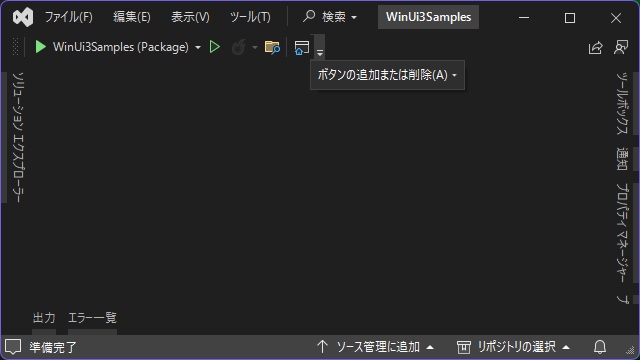Minimize the Visual Studio window

pyautogui.click(x=524, y=18)
